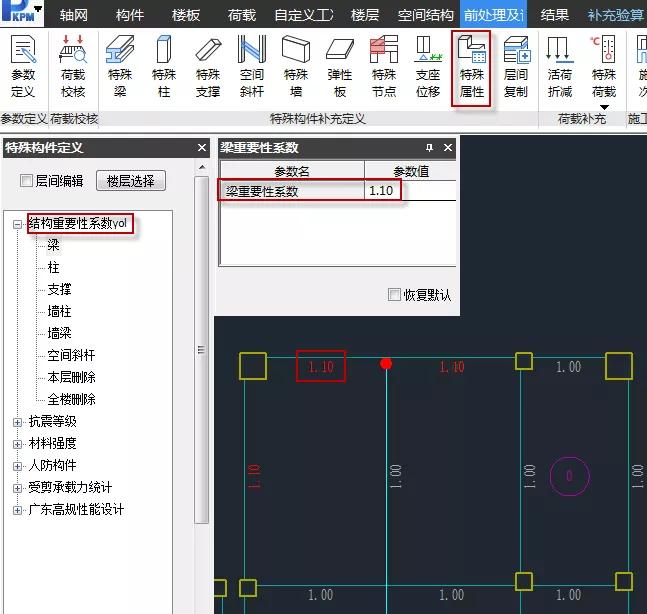Click the red node on top beam
This screenshot has height=614, width=647.
[x=386, y=364]
